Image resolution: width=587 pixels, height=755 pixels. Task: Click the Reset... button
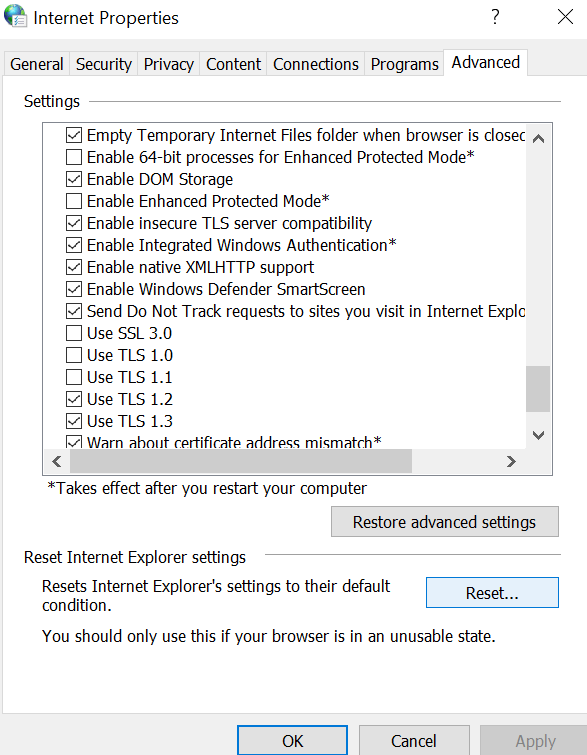[492, 592]
